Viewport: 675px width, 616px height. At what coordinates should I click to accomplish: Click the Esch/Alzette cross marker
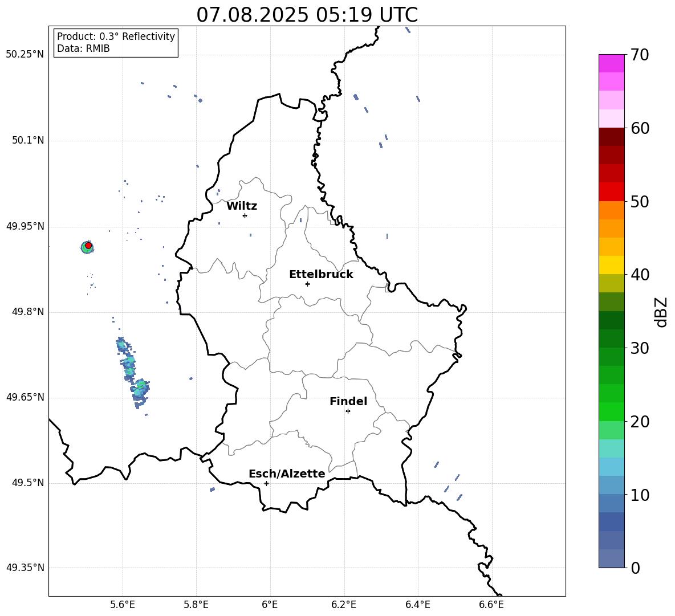point(266,483)
